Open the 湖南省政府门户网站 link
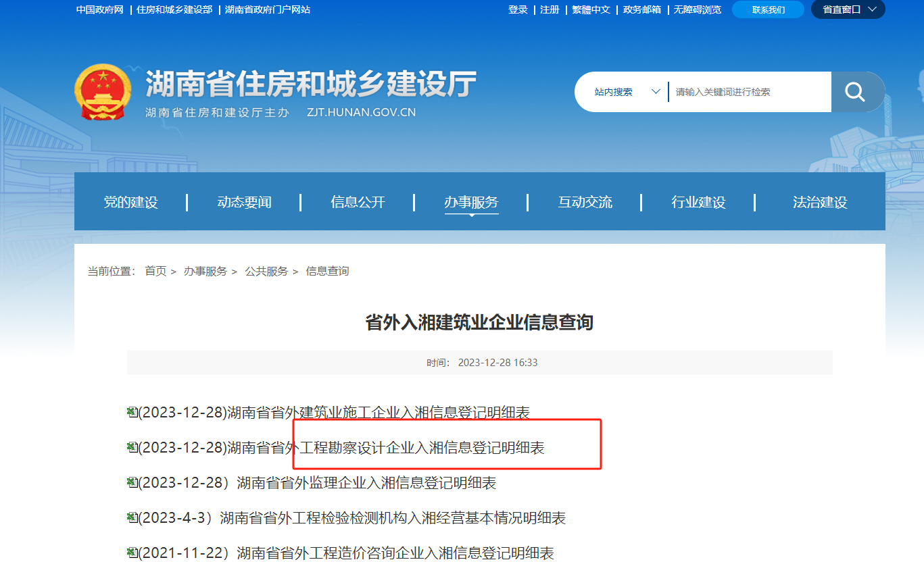924x562 pixels. tap(268, 9)
